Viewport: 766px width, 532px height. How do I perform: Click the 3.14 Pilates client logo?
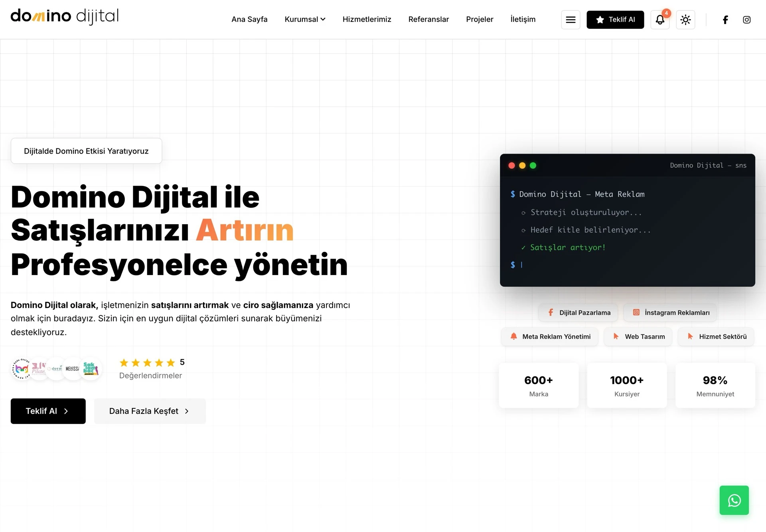point(39,369)
